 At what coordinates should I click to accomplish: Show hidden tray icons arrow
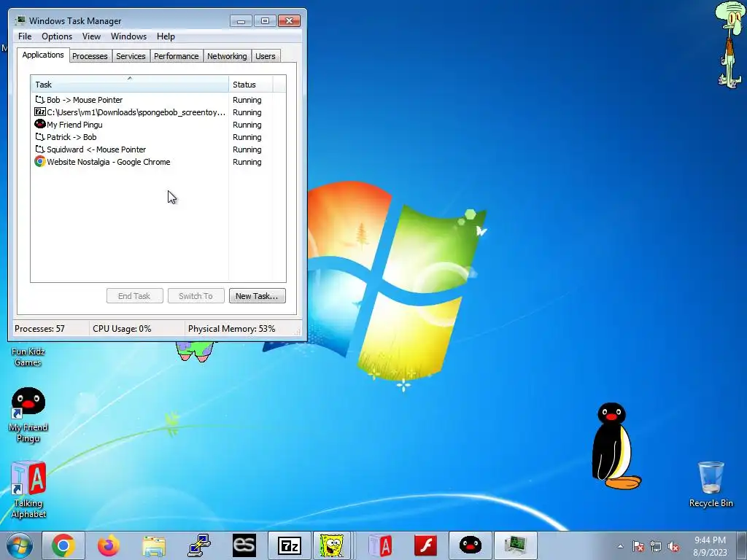620,546
